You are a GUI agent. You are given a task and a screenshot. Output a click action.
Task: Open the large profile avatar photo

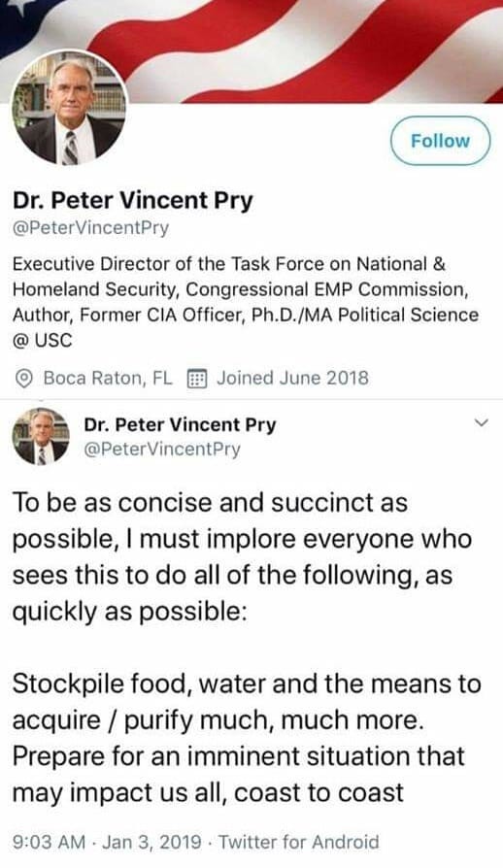pyautogui.click(x=69, y=108)
